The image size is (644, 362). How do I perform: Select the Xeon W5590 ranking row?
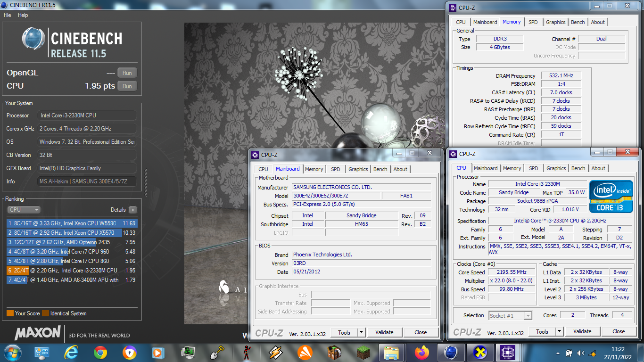click(x=72, y=223)
